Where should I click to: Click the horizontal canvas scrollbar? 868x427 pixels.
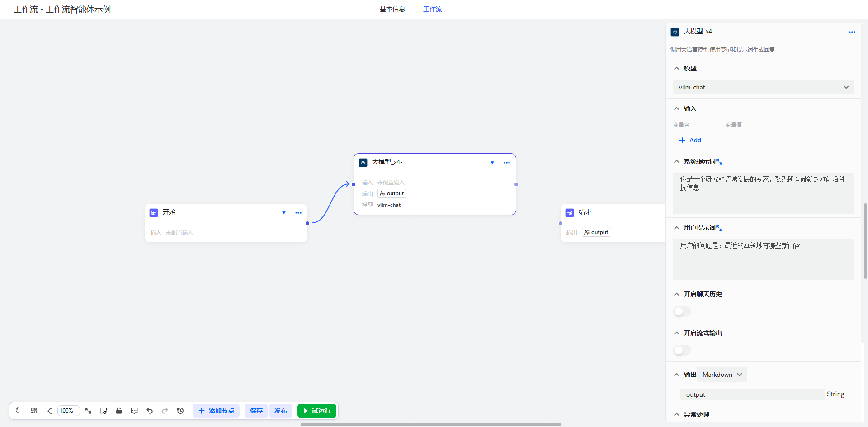(431, 424)
